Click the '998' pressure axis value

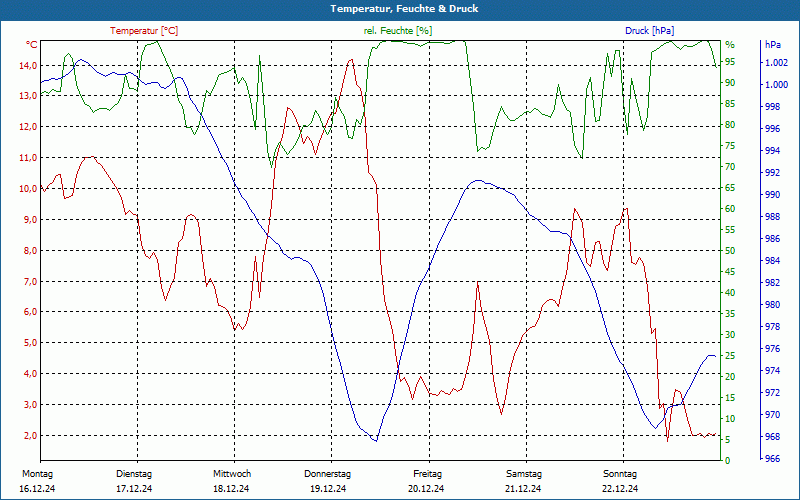click(x=772, y=107)
